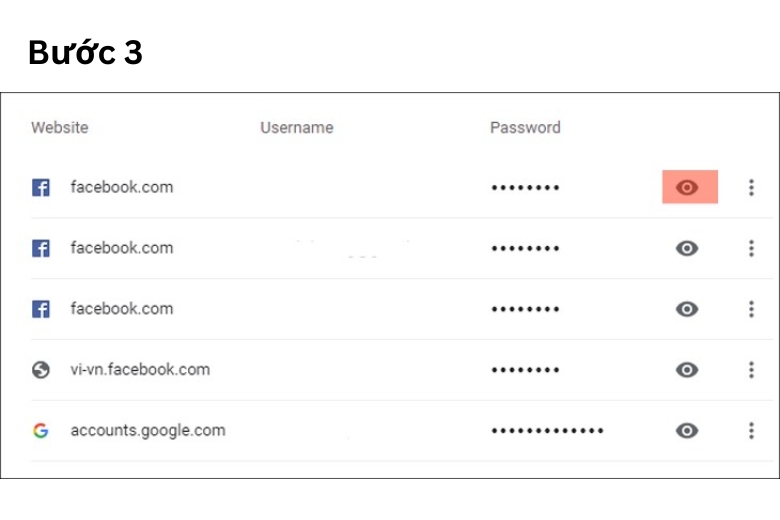Show the vi-vn.facebook.com password

(x=687, y=370)
